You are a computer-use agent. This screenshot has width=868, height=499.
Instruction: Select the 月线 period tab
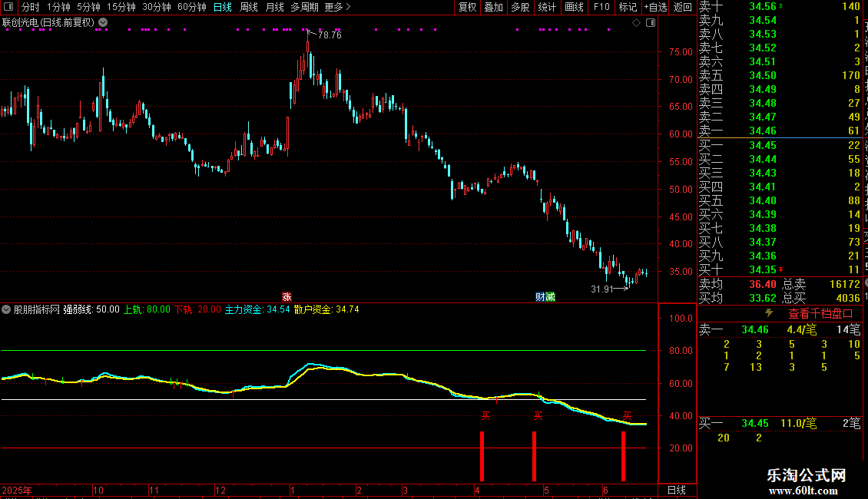point(274,7)
